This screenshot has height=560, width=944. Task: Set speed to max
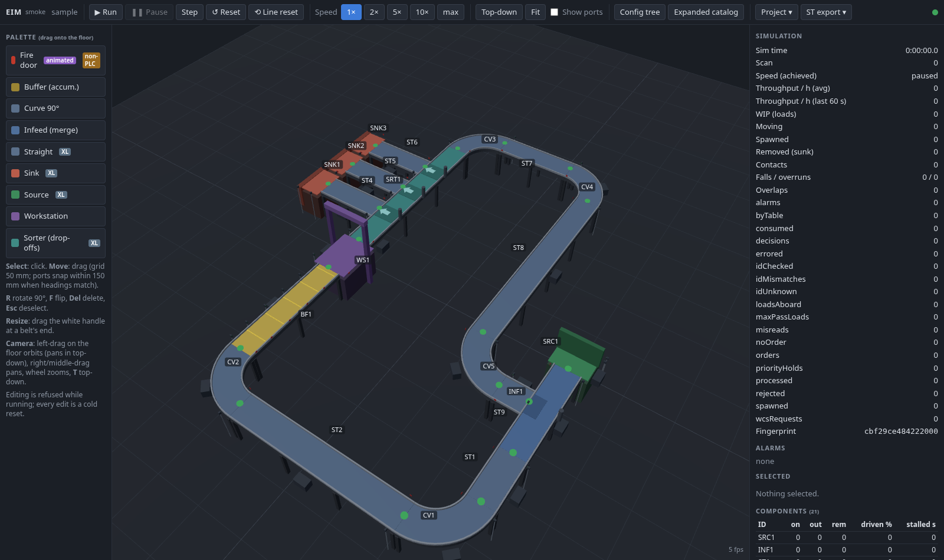tap(451, 12)
